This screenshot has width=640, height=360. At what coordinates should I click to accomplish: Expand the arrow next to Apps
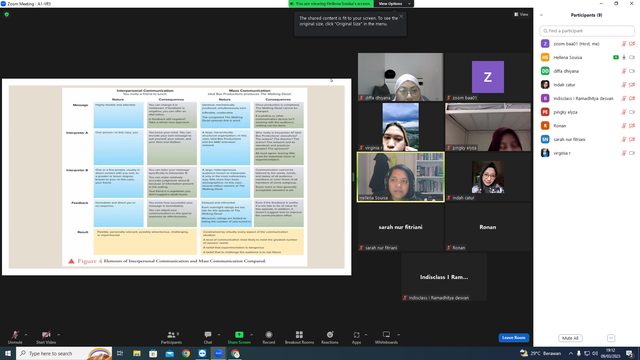(x=366, y=335)
